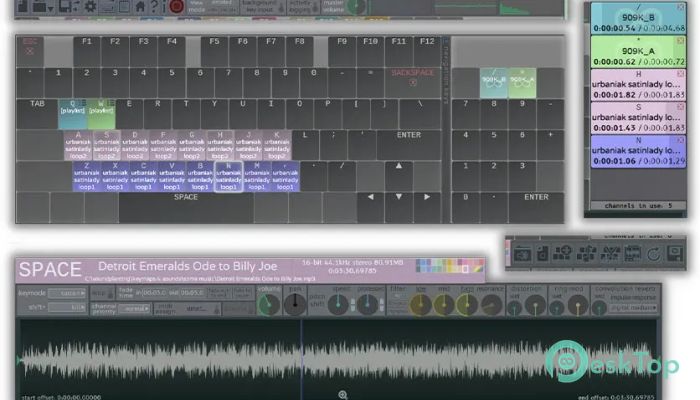Select the W playlist key

101,114
